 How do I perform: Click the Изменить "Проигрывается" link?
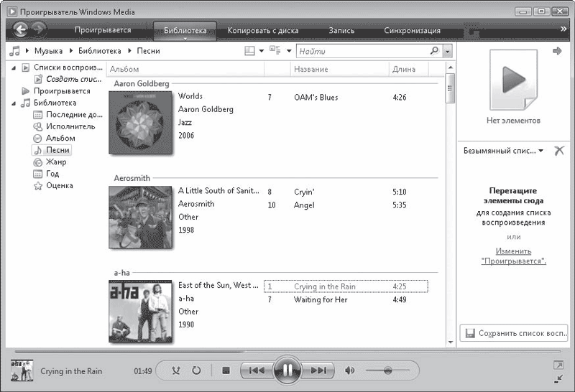(x=513, y=256)
